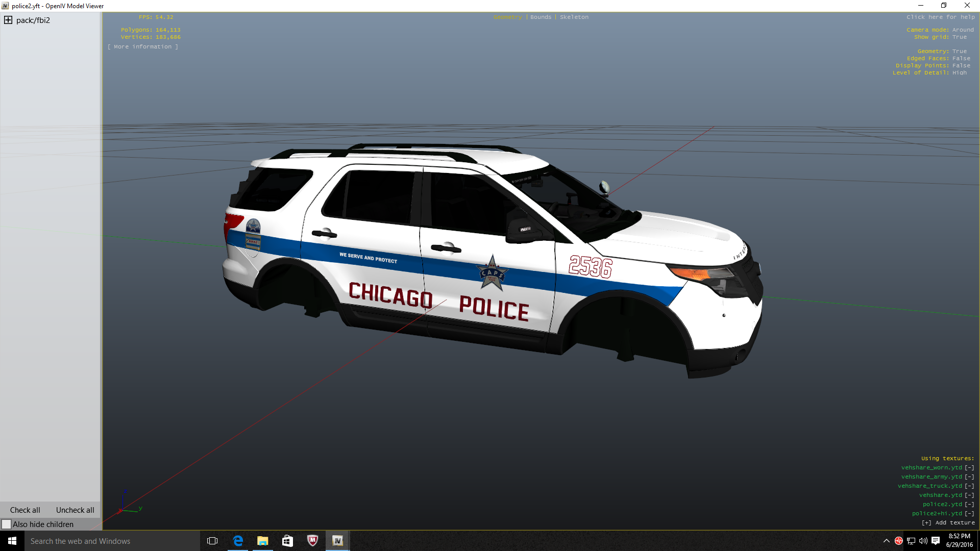
Task: Open Task View from taskbar
Action: click(212, 541)
